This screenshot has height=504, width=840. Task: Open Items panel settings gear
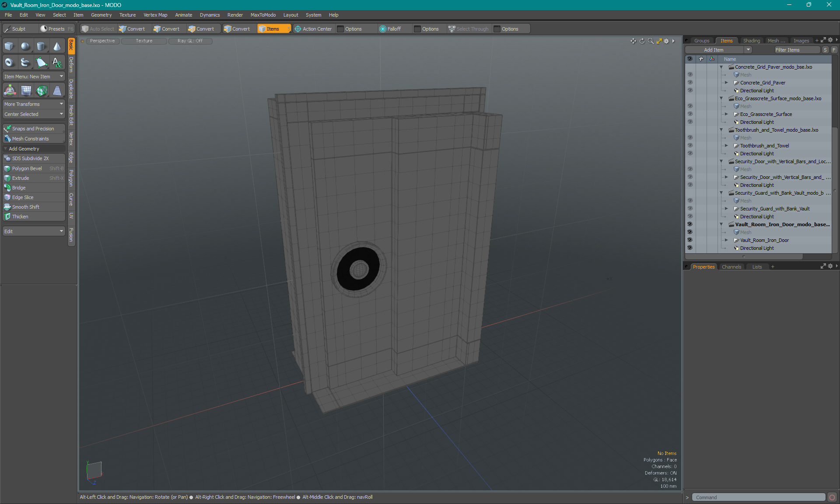830,40
